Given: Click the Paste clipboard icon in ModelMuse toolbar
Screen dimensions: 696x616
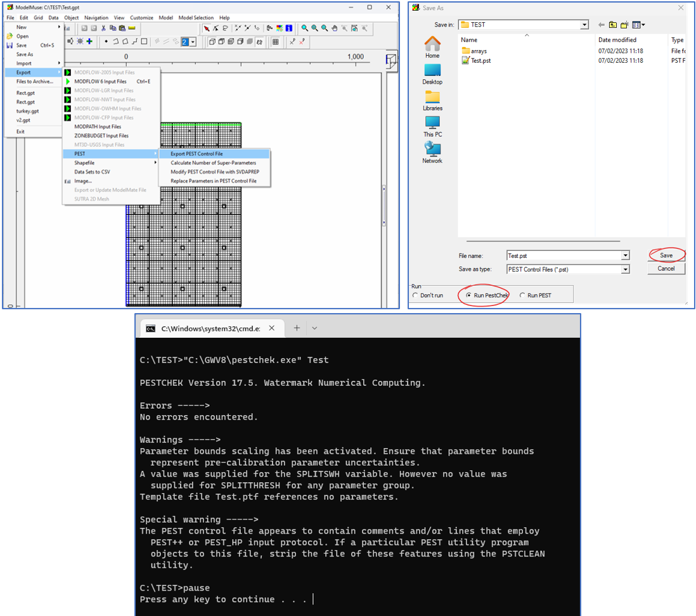Looking at the screenshot, I should tap(122, 29).
